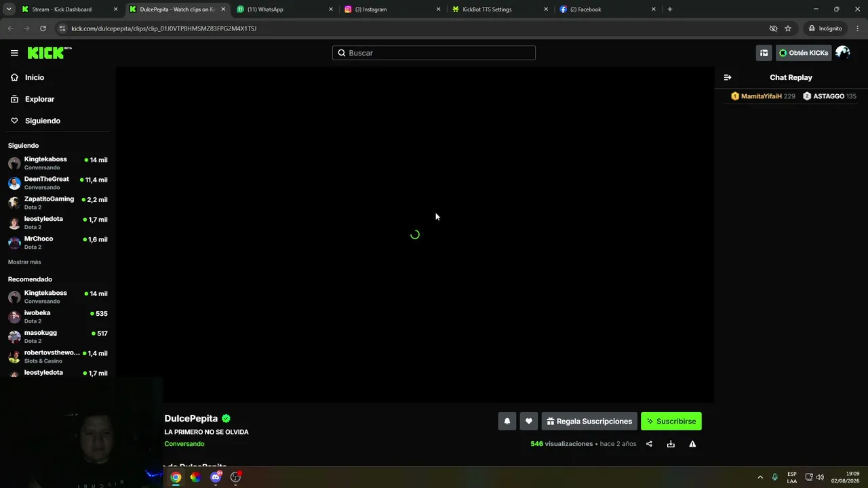868x488 pixels.
Task: Open OBS Studio from the taskbar
Action: 235,477
